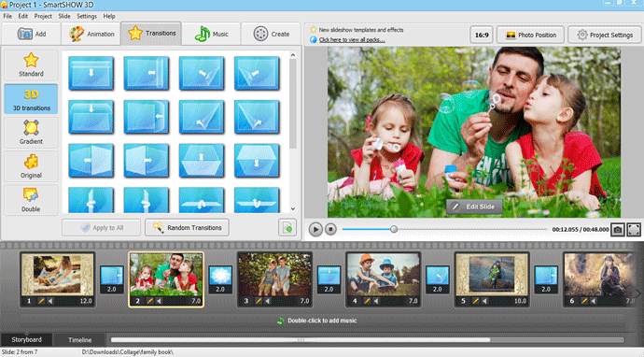644x357 pixels.
Task: Choose the first-row fold-down arrow transition
Action: click(91, 73)
